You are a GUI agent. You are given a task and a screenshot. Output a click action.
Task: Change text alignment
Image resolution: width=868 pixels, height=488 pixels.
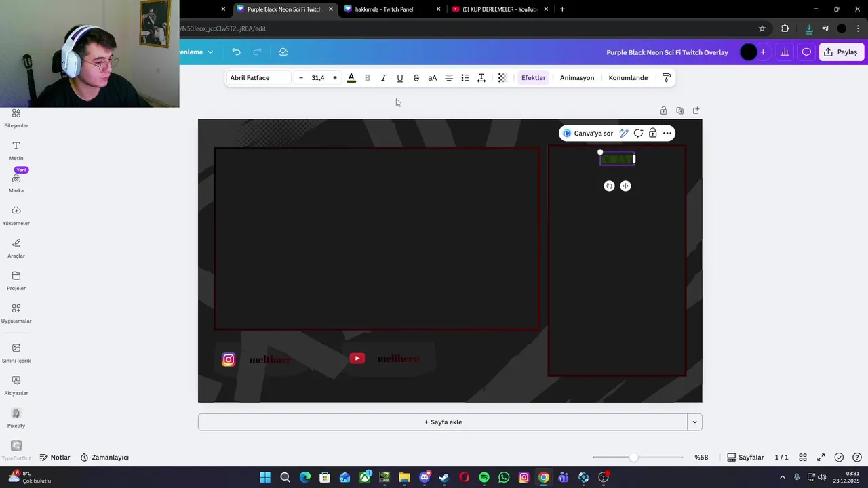tap(449, 78)
